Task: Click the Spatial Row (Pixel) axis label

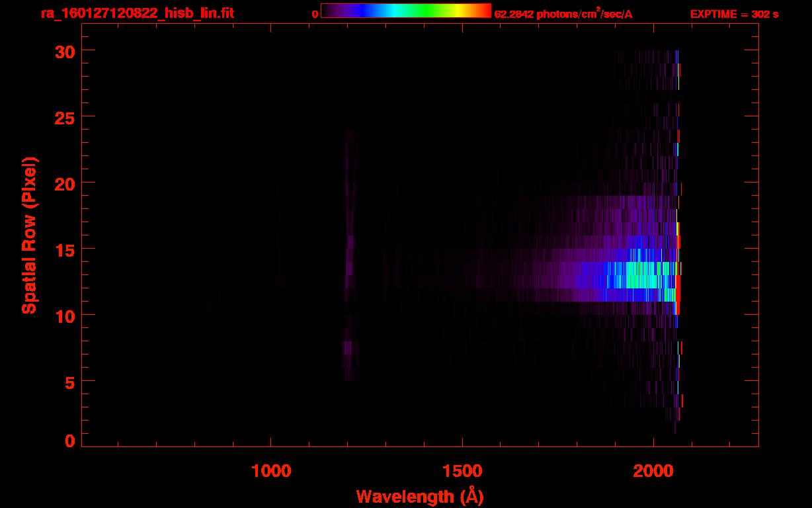Action: (x=30, y=235)
